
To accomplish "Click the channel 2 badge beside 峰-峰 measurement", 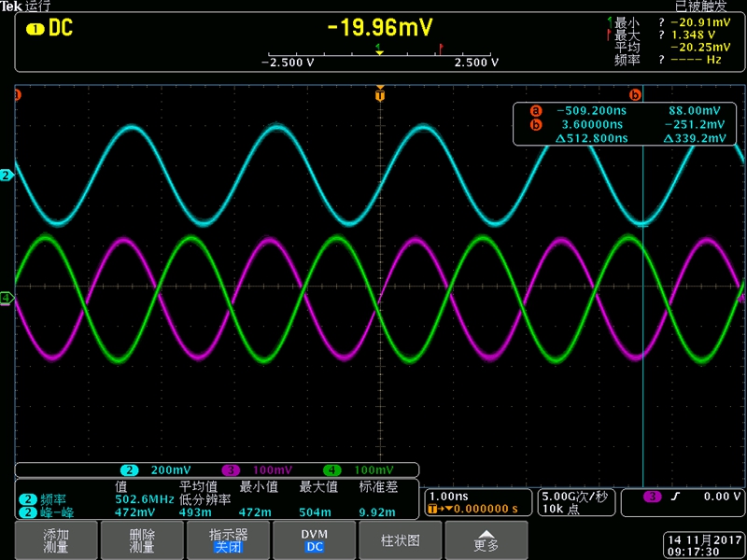I will (23, 512).
